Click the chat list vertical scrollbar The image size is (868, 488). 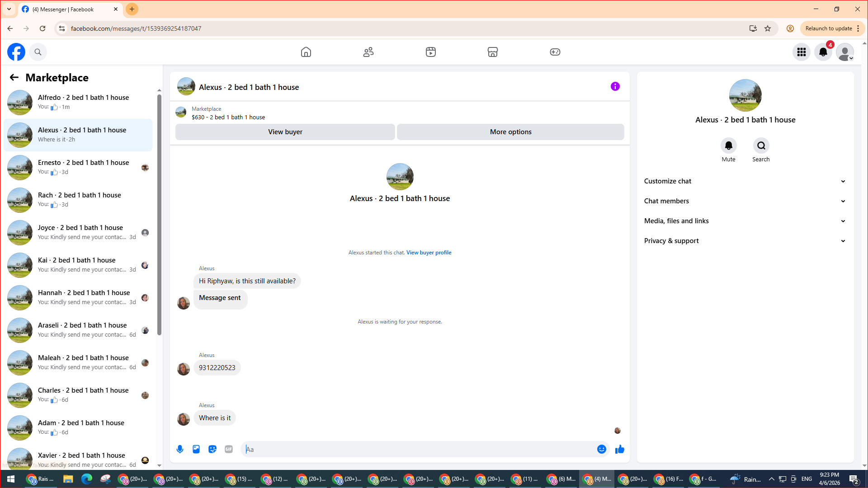[159, 215]
